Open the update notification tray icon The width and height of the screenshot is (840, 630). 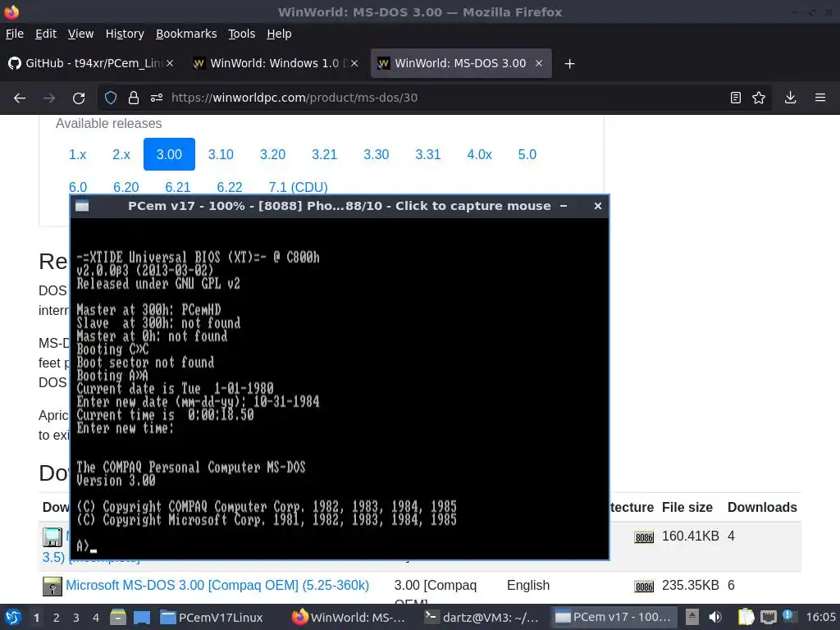(x=788, y=615)
